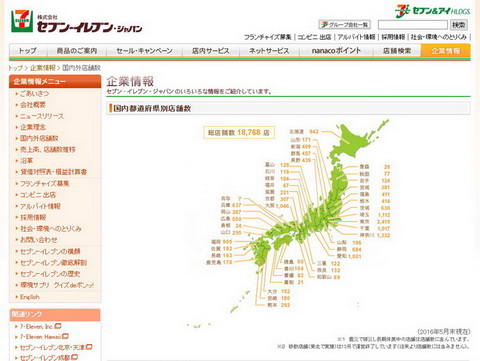The image size is (480, 361).
Task: Open 国内外店舗数 in the sidebar menu
Action: pyautogui.click(x=39, y=138)
